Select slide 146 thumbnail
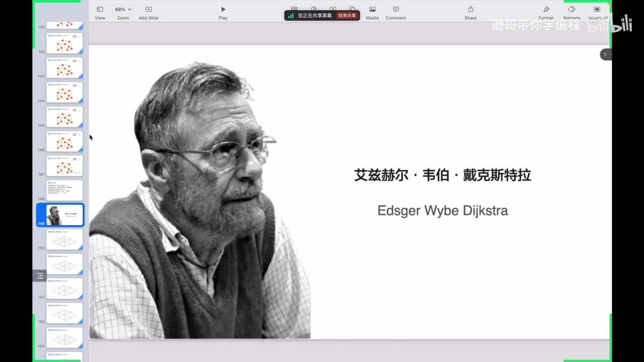The width and height of the screenshot is (644, 362). point(65,142)
